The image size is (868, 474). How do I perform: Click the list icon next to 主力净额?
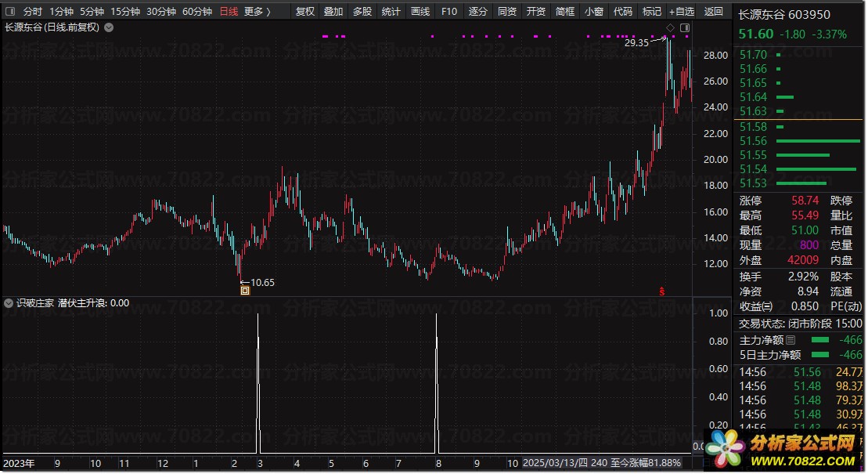tap(790, 340)
